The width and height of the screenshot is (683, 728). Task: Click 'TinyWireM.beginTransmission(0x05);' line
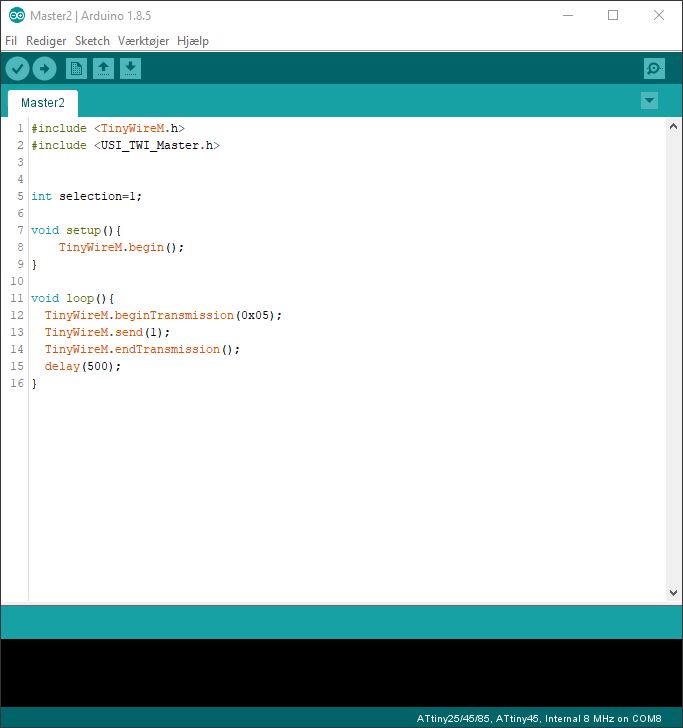pyautogui.click(x=163, y=315)
